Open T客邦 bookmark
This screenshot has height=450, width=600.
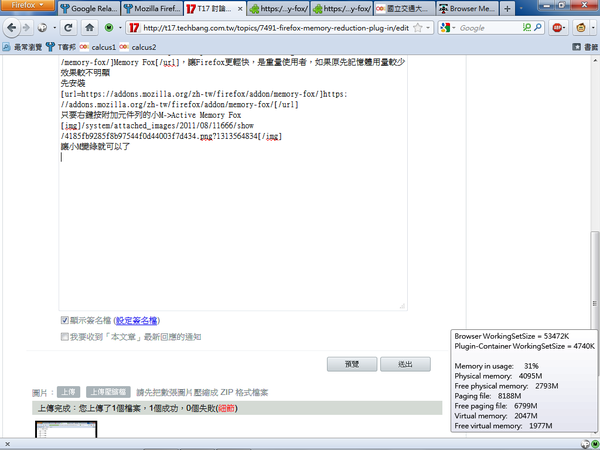pos(61,47)
